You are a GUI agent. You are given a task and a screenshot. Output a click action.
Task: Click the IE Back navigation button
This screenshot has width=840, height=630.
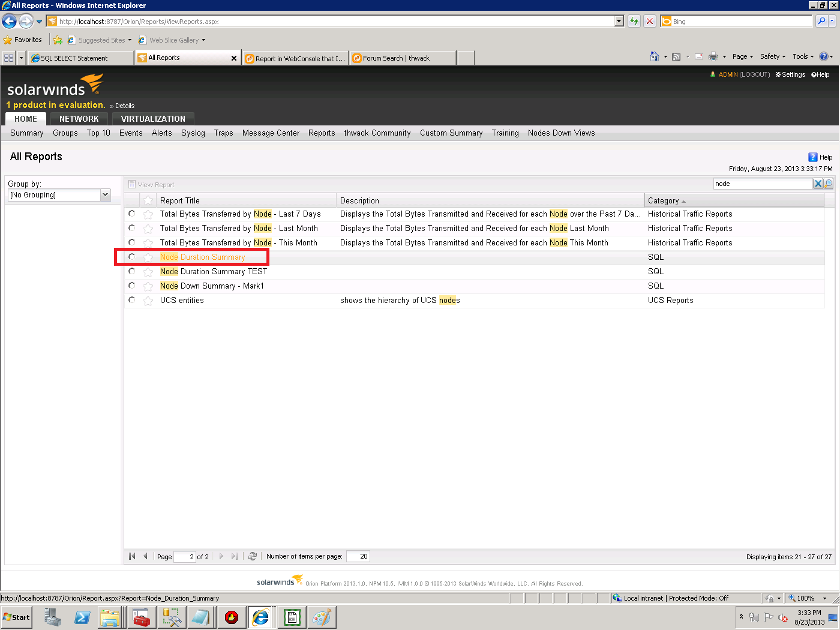(10, 22)
